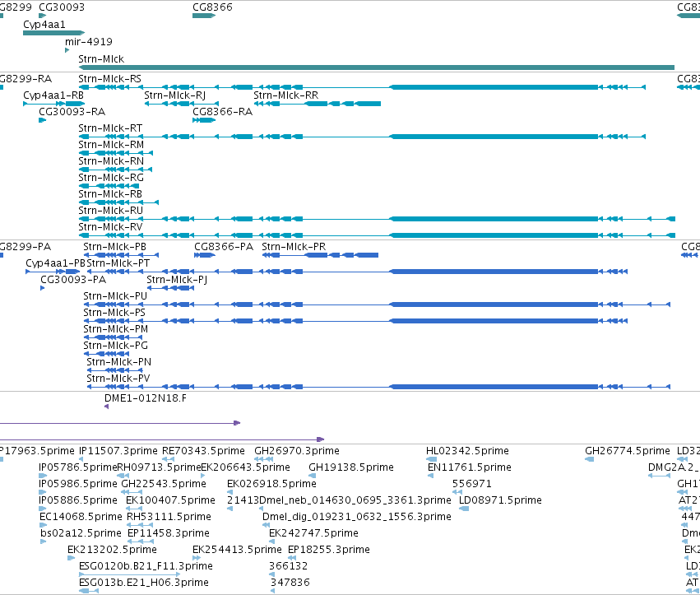Select the RH53111.5prime EST label
This screenshot has width=700, height=595.
point(169,518)
